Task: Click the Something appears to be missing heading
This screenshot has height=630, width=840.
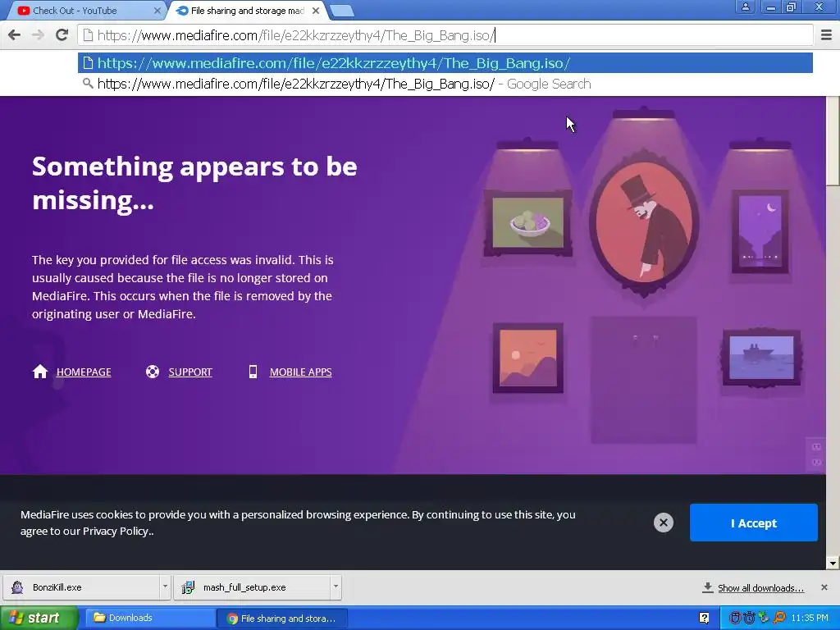Action: coord(194,183)
